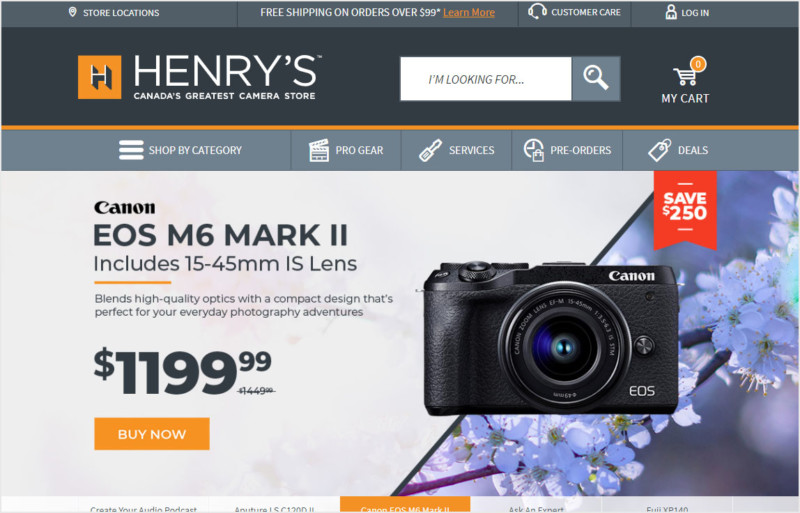Focus the I'm Looking For search field
The image size is (800, 513).
(486, 79)
